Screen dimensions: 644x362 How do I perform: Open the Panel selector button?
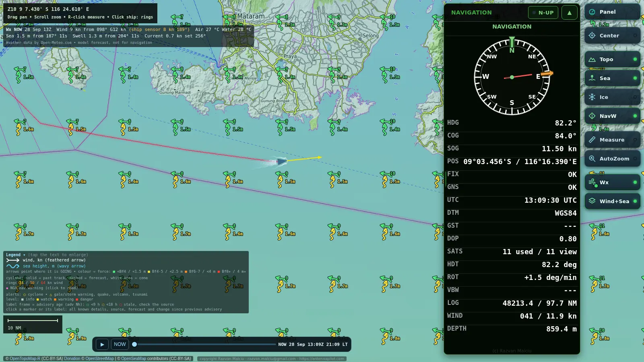pos(612,12)
